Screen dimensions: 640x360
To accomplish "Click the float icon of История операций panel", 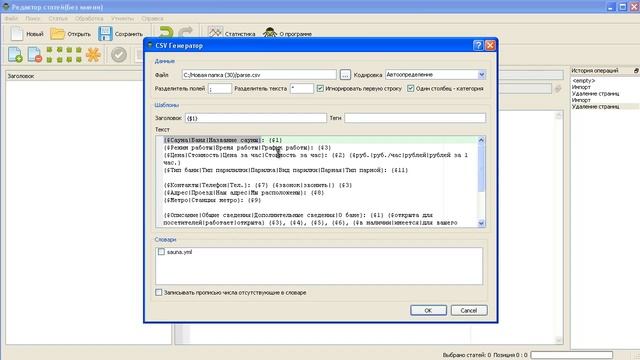I will 636,71.
